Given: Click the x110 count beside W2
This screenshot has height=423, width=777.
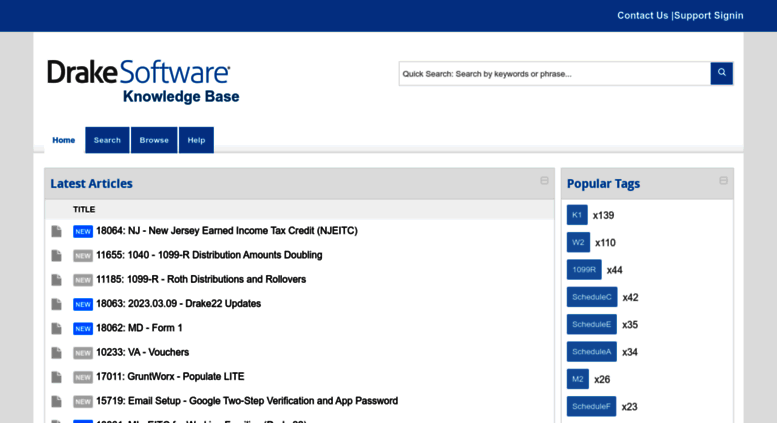Looking at the screenshot, I should pyautogui.click(x=605, y=243).
